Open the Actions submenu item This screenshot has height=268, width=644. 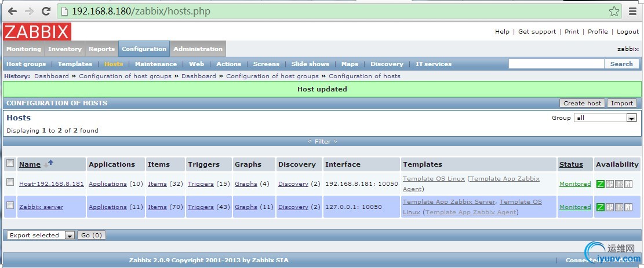(229, 64)
